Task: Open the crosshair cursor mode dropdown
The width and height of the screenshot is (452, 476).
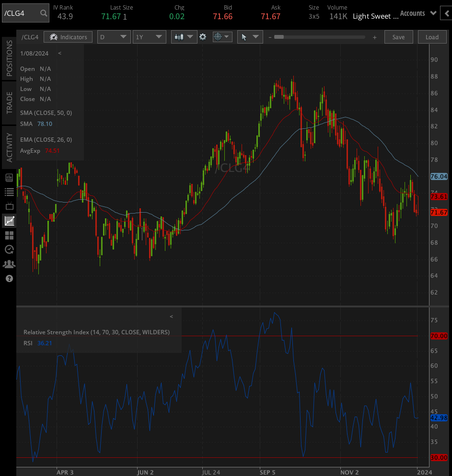Action: tap(222, 37)
